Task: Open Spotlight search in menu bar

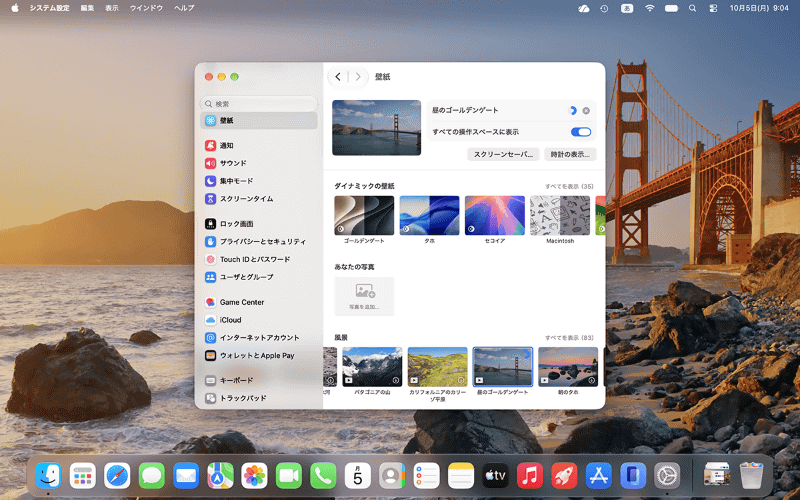Action: (x=692, y=8)
